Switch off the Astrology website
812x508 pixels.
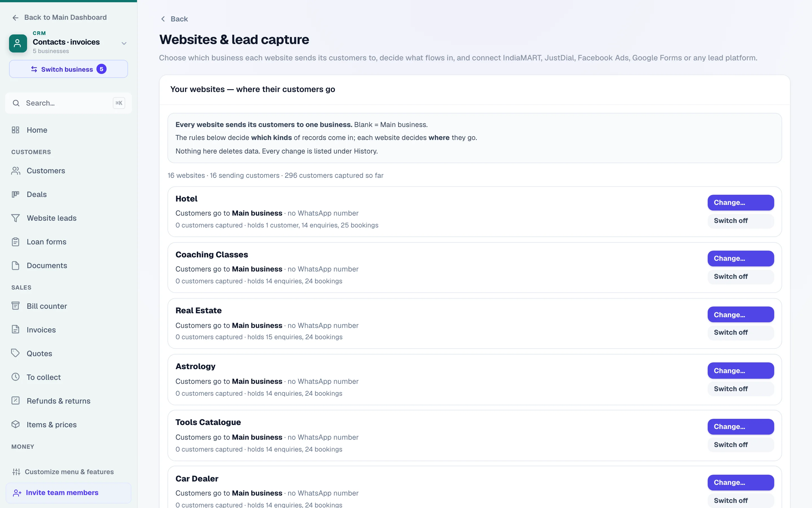tap(741, 389)
